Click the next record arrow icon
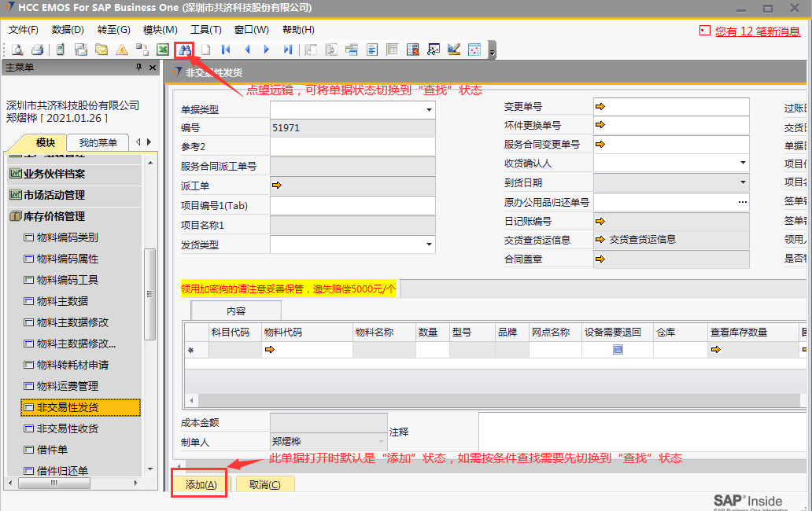This screenshot has height=511, width=812. [x=267, y=50]
